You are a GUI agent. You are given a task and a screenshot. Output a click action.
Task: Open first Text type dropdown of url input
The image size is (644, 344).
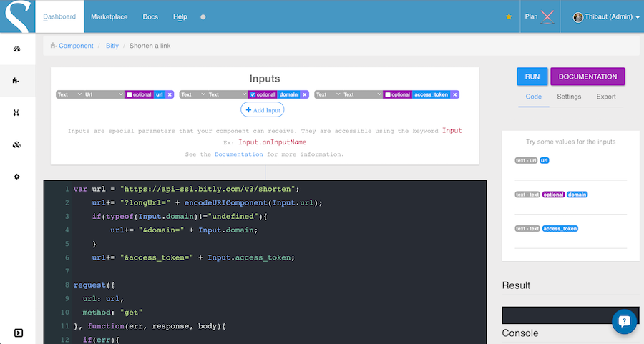pyautogui.click(x=69, y=94)
